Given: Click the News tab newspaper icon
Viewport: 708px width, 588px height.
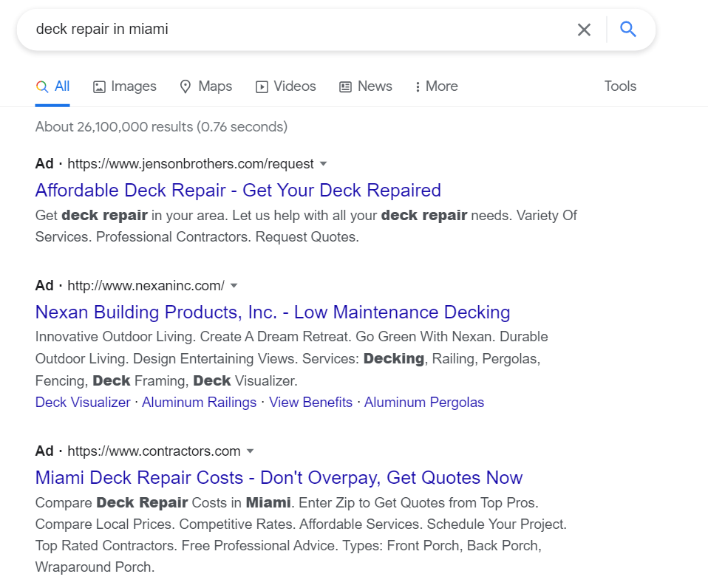Looking at the screenshot, I should [345, 86].
